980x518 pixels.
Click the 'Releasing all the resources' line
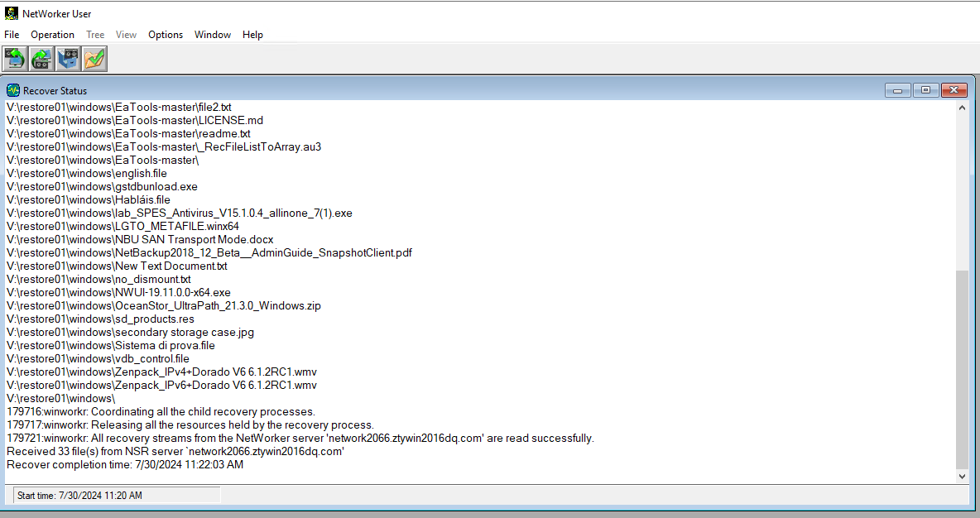tap(190, 424)
